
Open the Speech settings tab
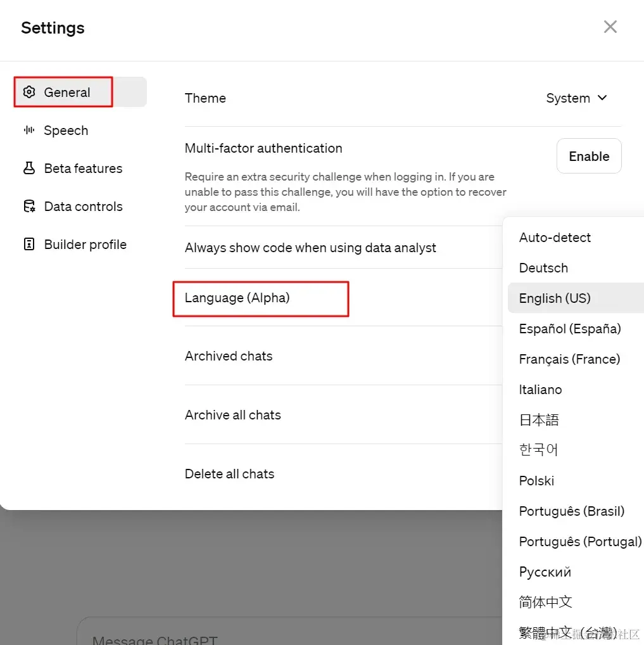(x=66, y=131)
